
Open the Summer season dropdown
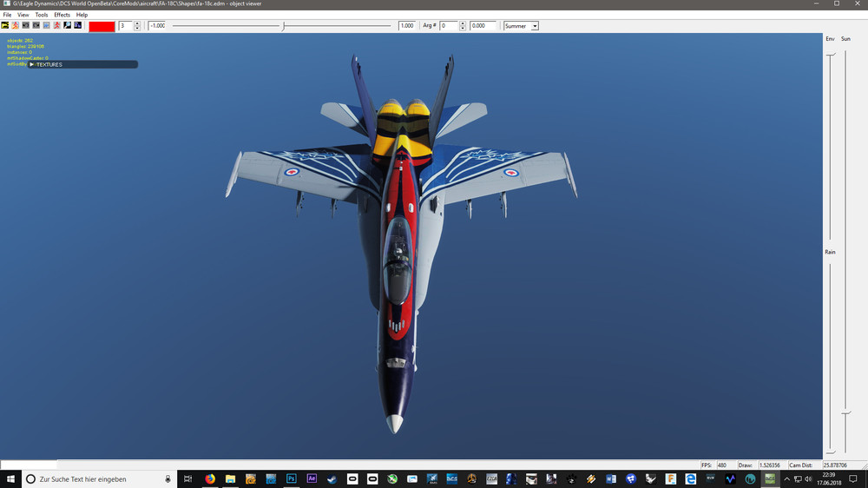click(x=535, y=26)
